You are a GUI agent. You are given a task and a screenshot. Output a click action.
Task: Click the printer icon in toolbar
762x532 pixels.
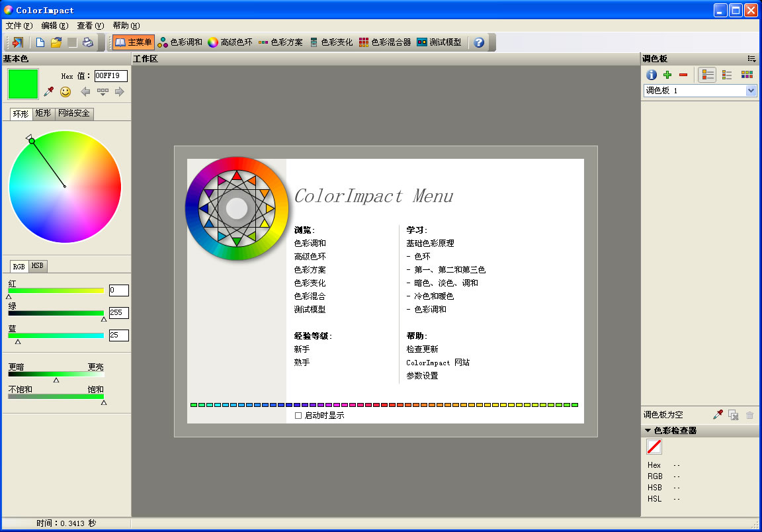88,42
